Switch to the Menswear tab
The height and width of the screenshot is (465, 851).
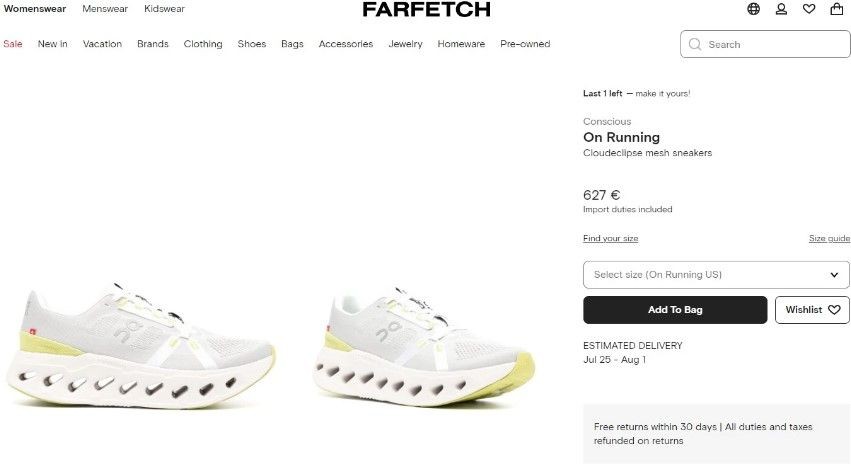coord(105,9)
